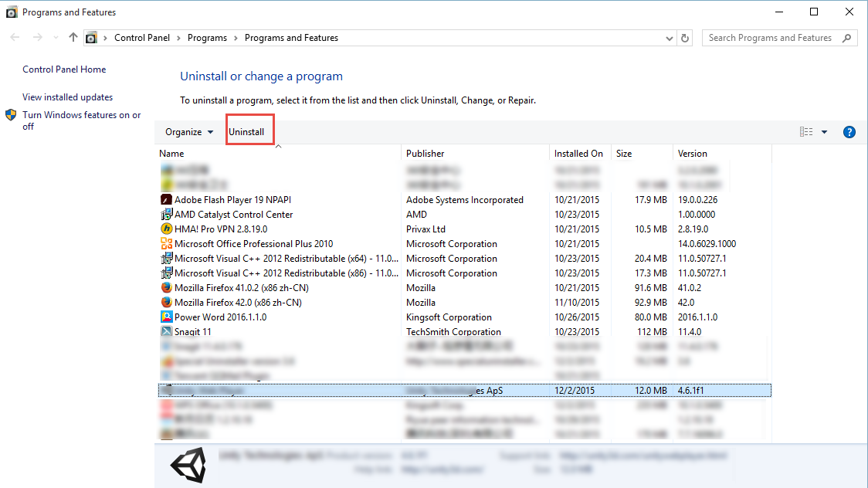Click the 91.6 MB size cell
868x488 pixels.
coord(650,288)
